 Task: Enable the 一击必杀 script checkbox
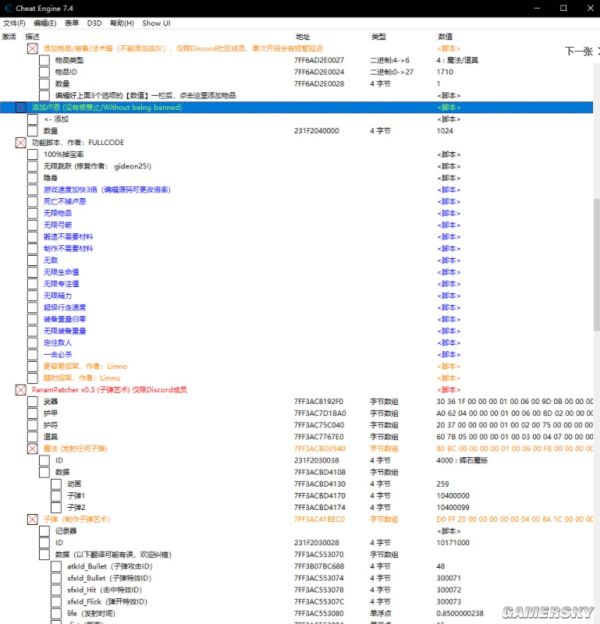(33, 355)
